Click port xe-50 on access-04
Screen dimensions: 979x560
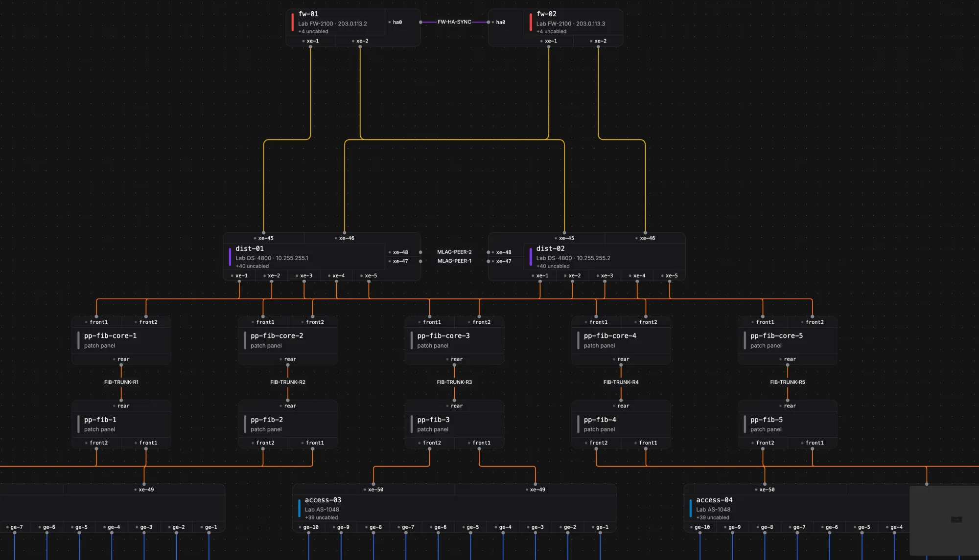click(765, 490)
